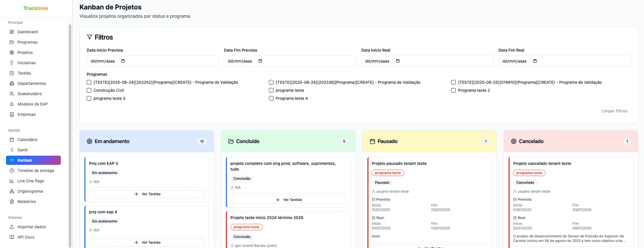Open the Kanban menu item
644x248 pixels.
coord(33,160)
